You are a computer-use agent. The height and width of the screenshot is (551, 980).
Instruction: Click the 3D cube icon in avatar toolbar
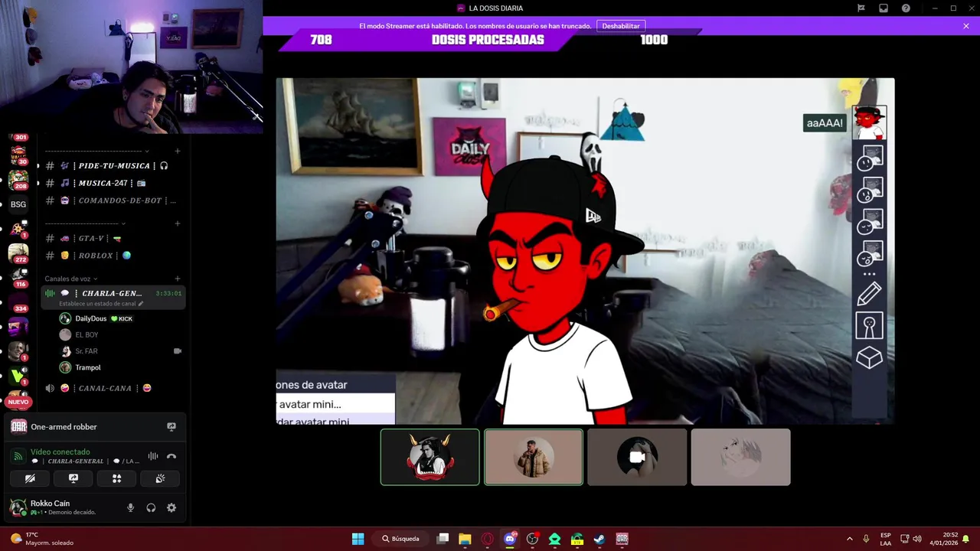[869, 357]
